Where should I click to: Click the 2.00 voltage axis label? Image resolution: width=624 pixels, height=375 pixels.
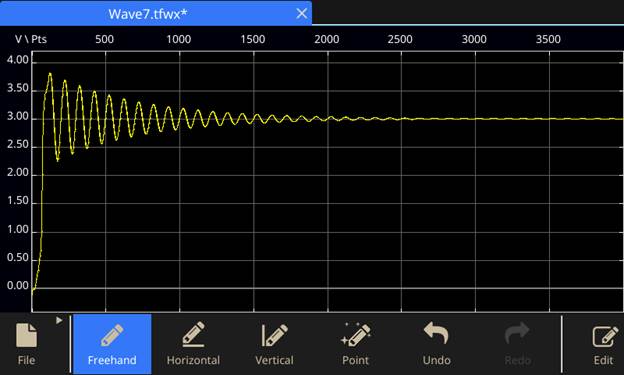(18, 173)
